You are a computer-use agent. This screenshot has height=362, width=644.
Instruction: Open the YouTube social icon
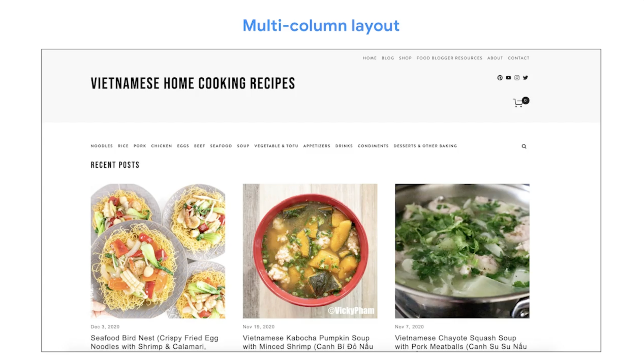point(508,78)
